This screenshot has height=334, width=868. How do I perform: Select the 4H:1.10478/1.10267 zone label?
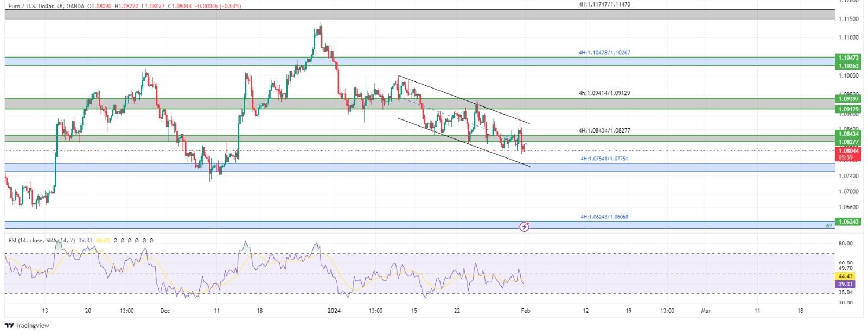604,53
